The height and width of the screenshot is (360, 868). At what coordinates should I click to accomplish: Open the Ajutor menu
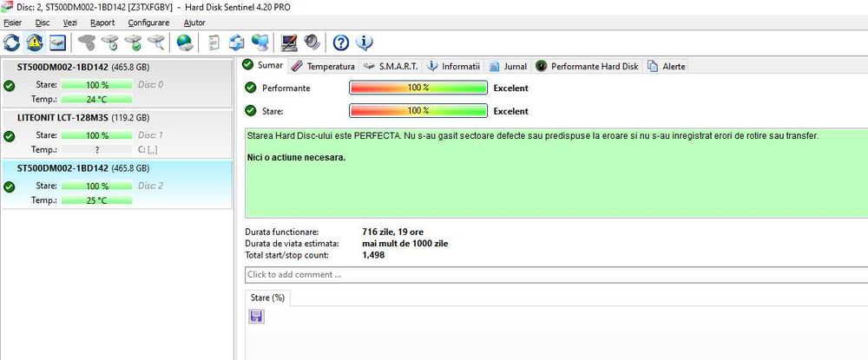[x=194, y=23]
